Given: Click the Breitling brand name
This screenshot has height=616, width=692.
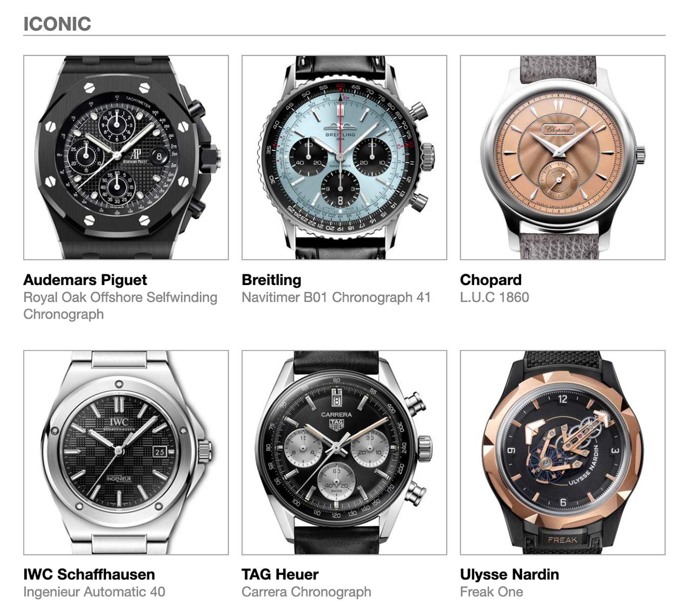Looking at the screenshot, I should pyautogui.click(x=271, y=280).
